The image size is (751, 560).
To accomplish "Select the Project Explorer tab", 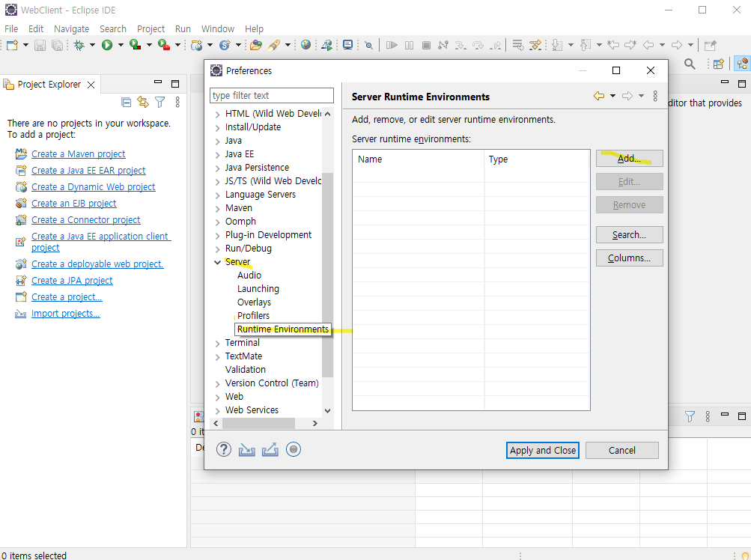I will pos(49,85).
